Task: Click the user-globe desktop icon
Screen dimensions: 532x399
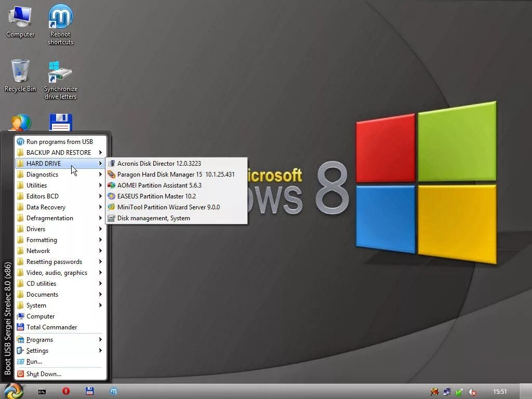Action: click(20, 122)
